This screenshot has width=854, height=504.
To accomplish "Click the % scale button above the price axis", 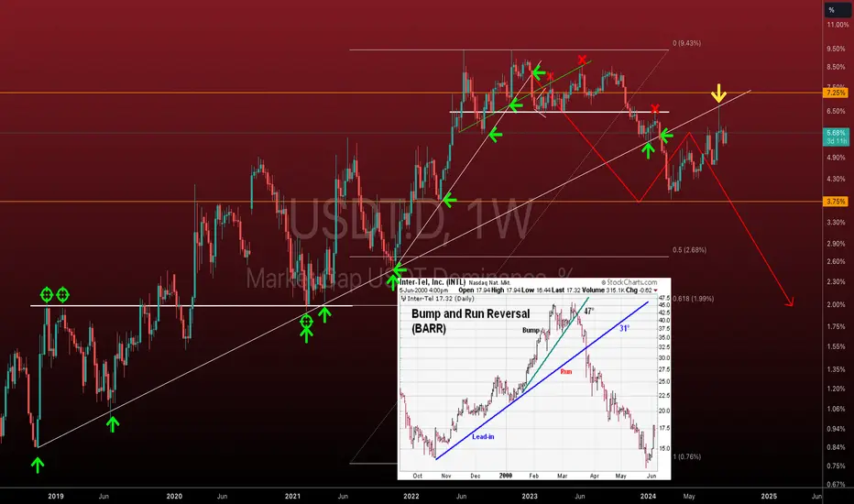I will tap(838, 10).
